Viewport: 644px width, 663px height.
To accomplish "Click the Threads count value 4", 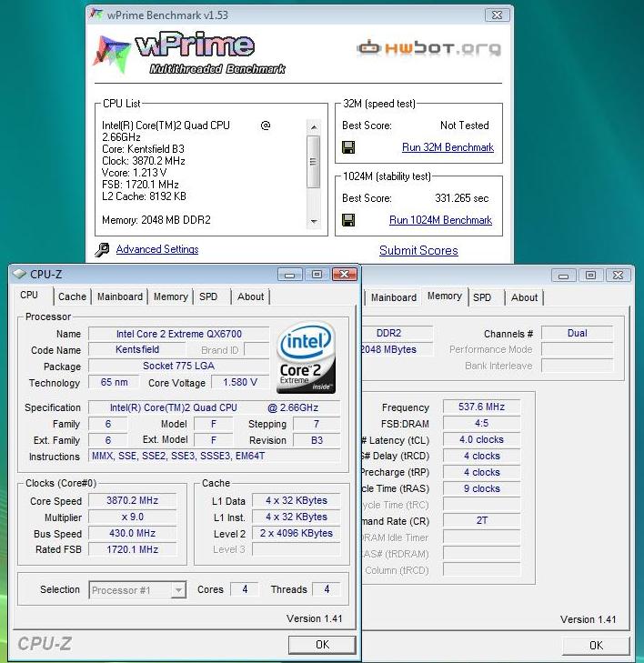I will point(327,589).
